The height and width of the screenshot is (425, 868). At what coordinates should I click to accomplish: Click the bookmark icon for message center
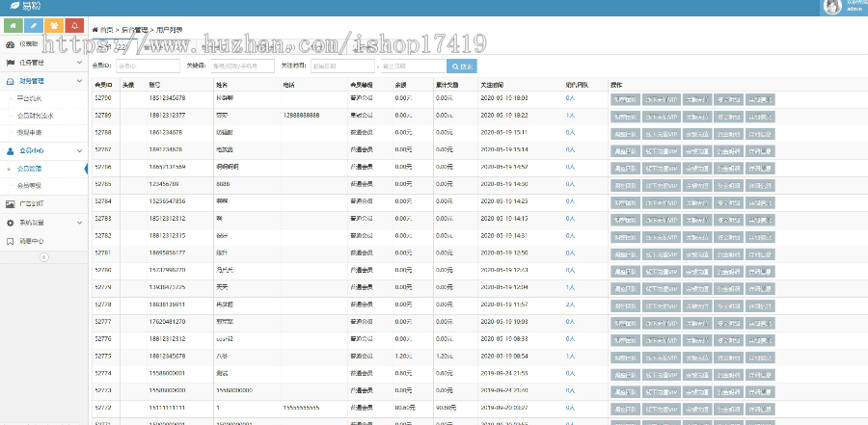point(10,241)
